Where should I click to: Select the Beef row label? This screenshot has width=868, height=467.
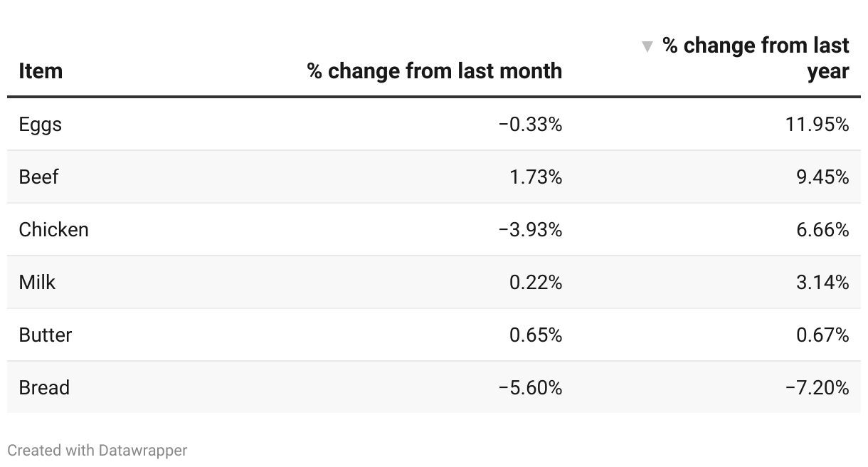pyautogui.click(x=38, y=177)
